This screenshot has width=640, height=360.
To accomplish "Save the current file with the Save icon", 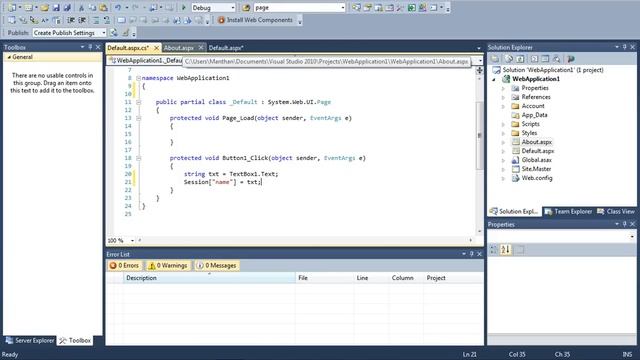I will [56, 7].
